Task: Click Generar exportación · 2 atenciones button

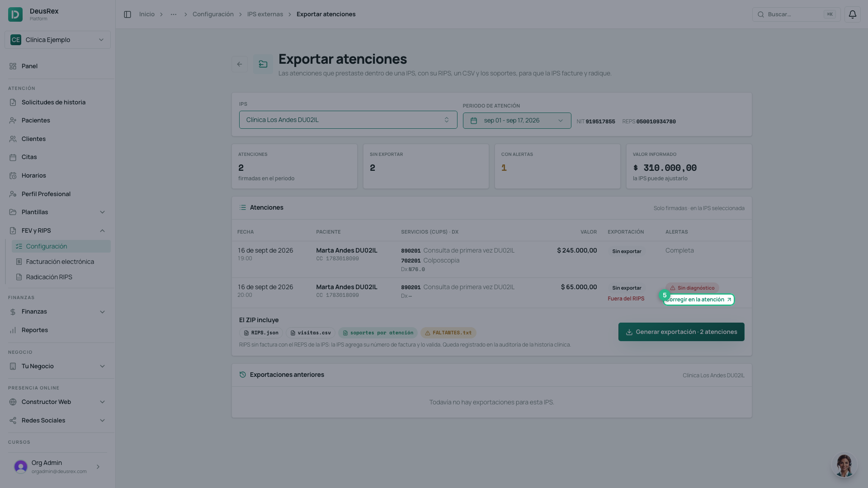Action: point(681,332)
